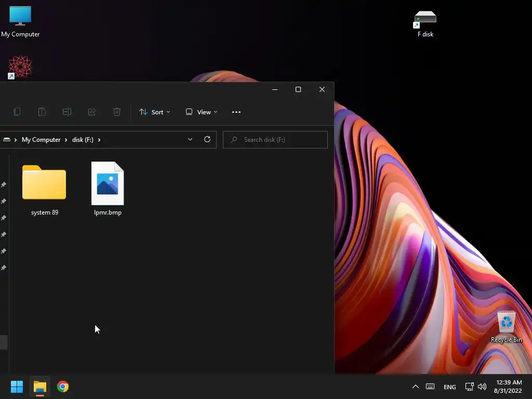Click the Search disk (F:) field
Screen dimensions: 532x399
[x=275, y=140]
